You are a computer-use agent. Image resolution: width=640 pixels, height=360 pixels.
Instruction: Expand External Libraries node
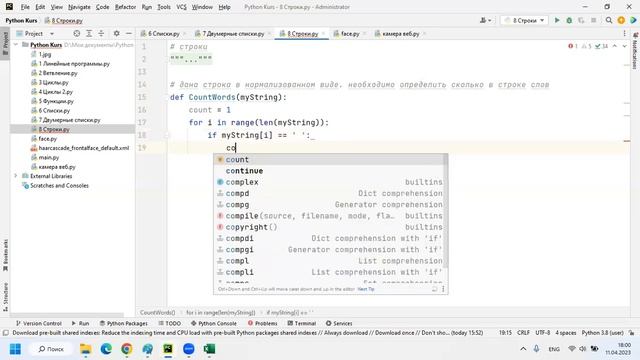16,176
